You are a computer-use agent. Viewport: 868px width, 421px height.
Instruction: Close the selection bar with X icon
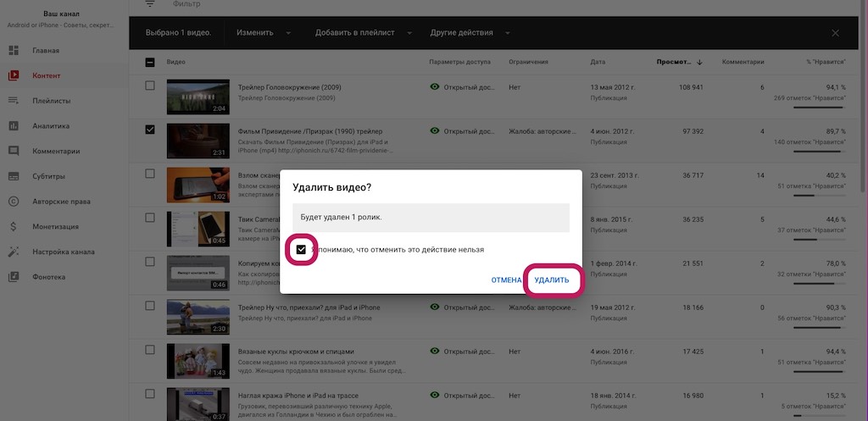point(835,33)
